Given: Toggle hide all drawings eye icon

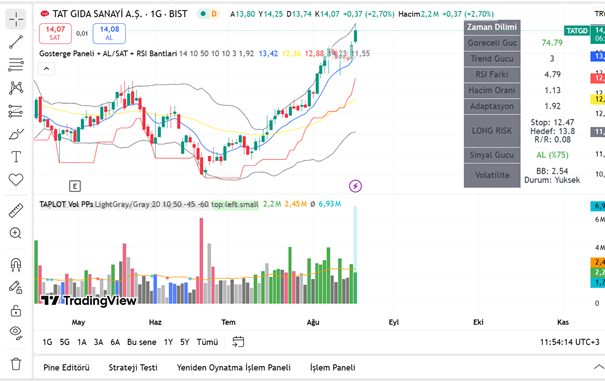Looking at the screenshot, I should click(x=16, y=332).
